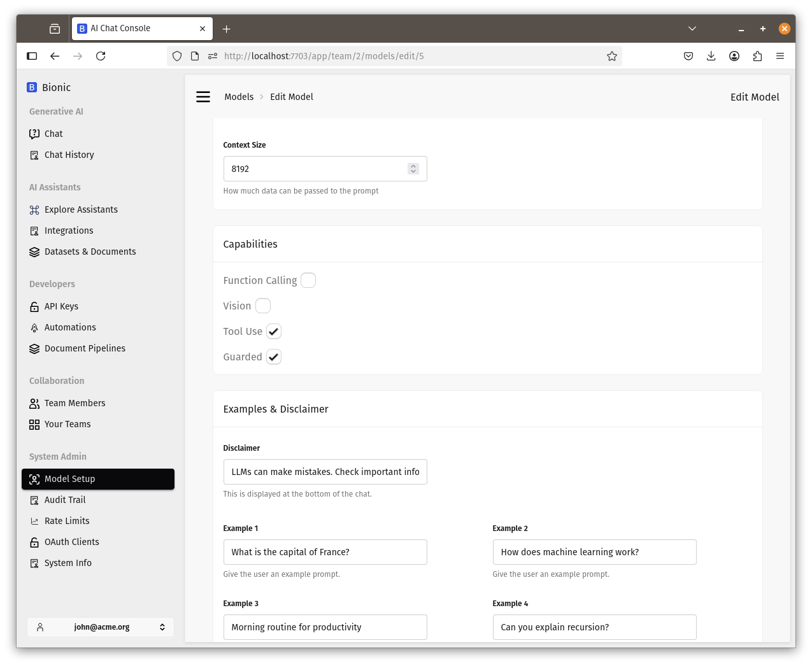Open the Firefox application menu
Screen dimensions: 812x666
[780, 56]
